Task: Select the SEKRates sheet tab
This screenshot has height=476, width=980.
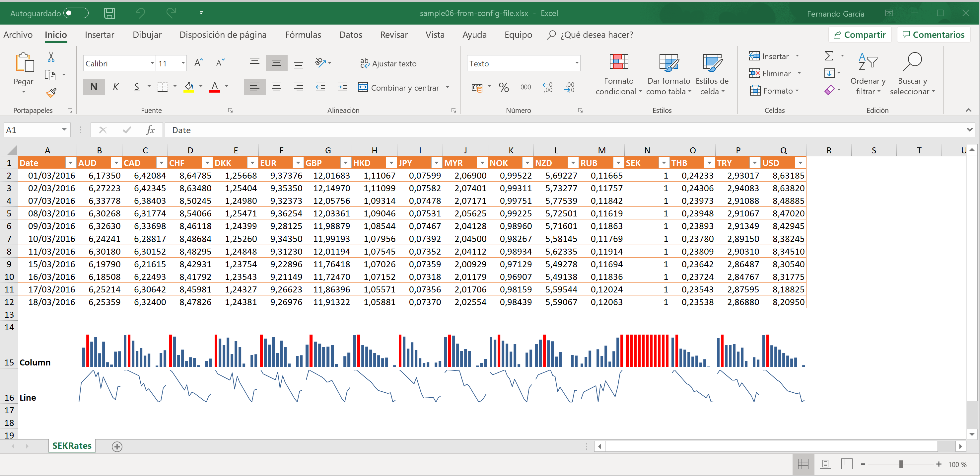Action: (x=72, y=445)
